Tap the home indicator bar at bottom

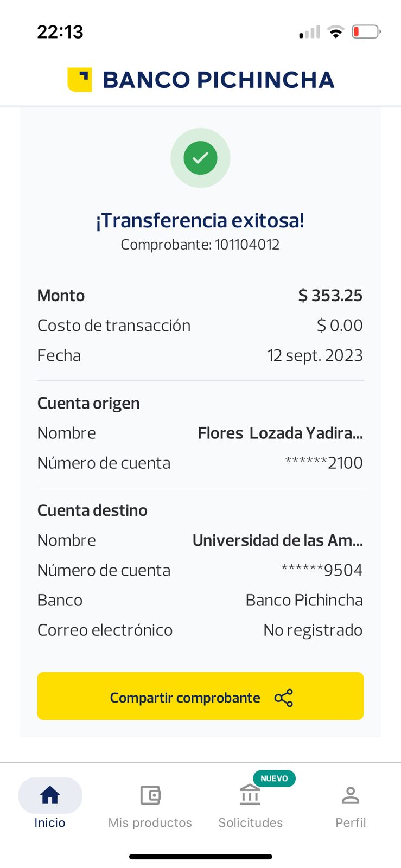pyautogui.click(x=200, y=857)
